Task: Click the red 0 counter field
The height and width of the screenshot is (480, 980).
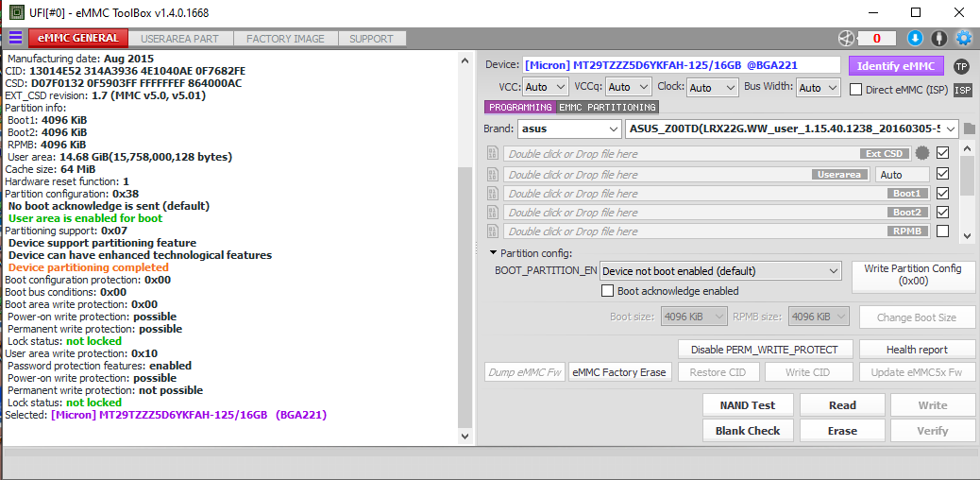Action: pos(876,39)
